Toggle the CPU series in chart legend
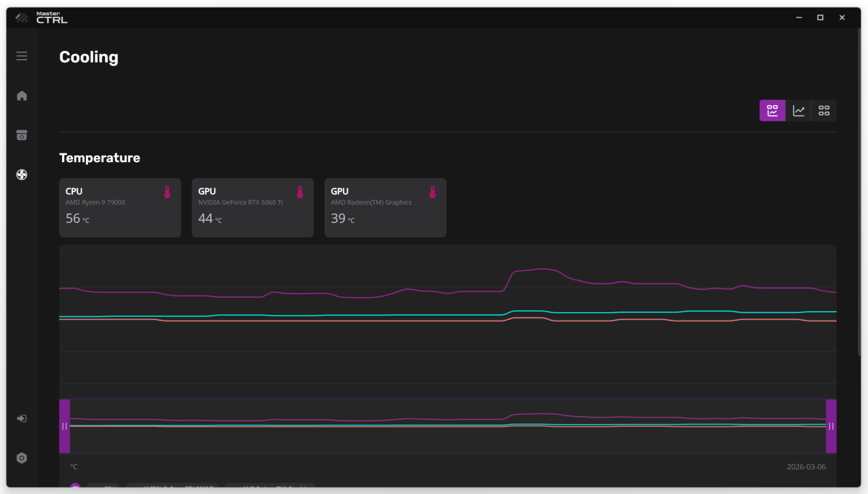Viewport: 868px width, 494px height. [103, 489]
